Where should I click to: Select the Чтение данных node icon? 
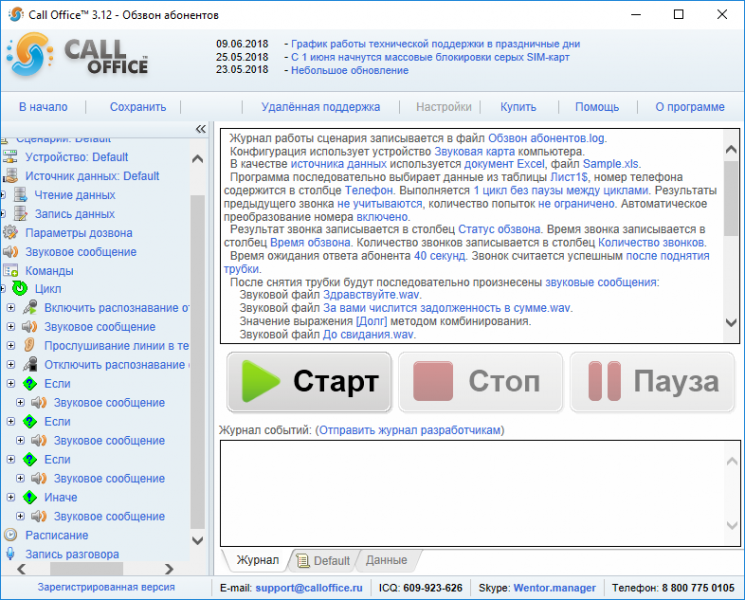20,195
